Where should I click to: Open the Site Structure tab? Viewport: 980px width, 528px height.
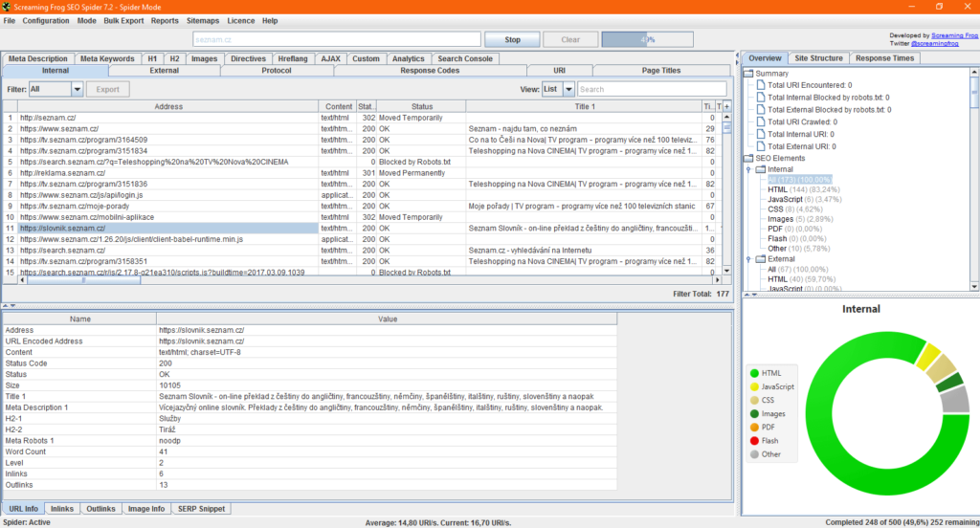[818, 58]
